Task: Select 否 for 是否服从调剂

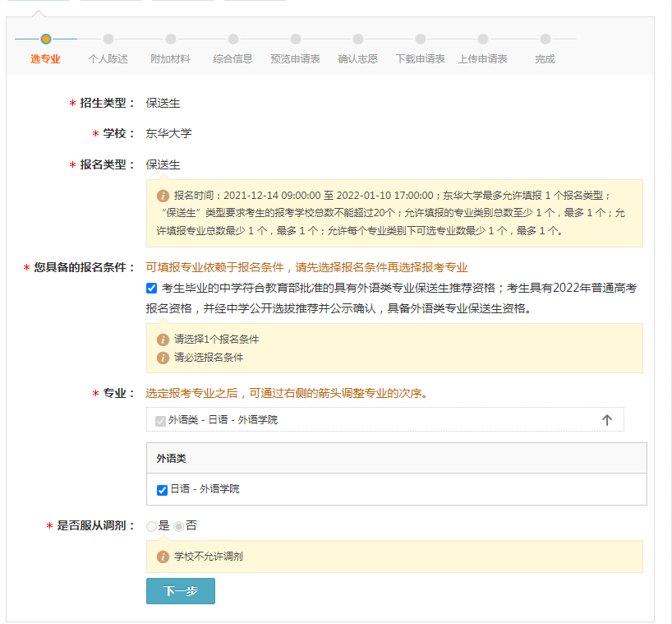Action: (x=178, y=526)
